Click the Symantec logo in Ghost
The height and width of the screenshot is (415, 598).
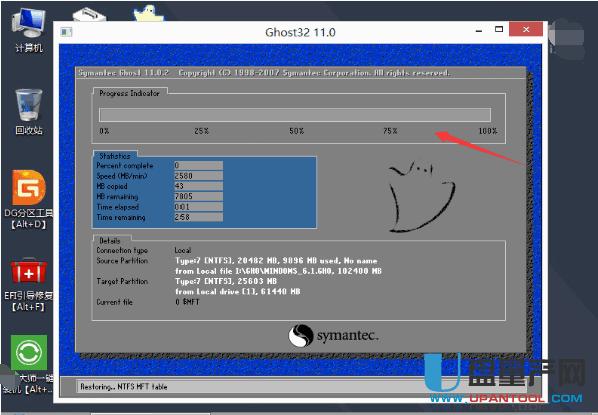[333, 336]
